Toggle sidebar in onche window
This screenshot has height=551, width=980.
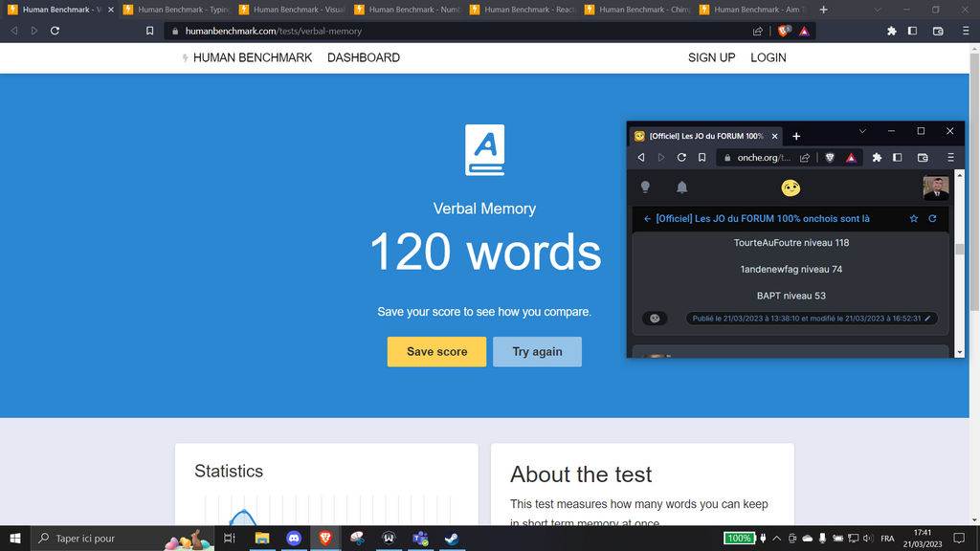coord(898,158)
